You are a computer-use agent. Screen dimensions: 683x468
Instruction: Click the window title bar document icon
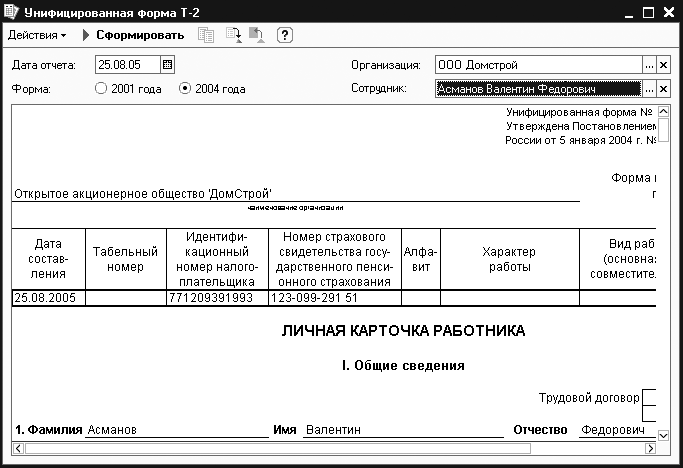point(10,11)
